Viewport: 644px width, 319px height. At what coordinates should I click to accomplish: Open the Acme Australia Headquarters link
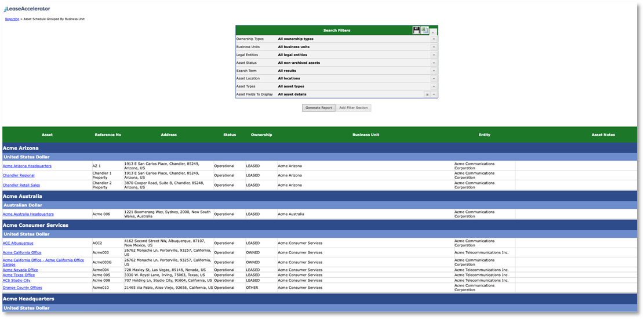[x=28, y=214]
